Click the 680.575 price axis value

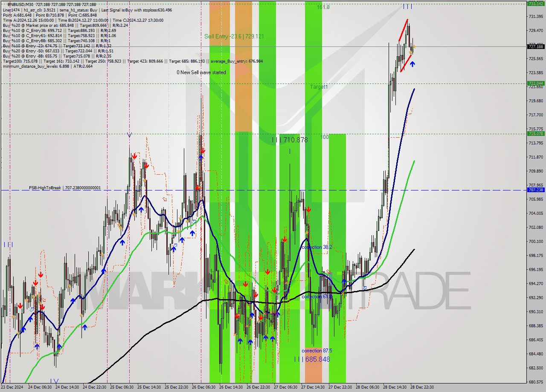click(536, 382)
